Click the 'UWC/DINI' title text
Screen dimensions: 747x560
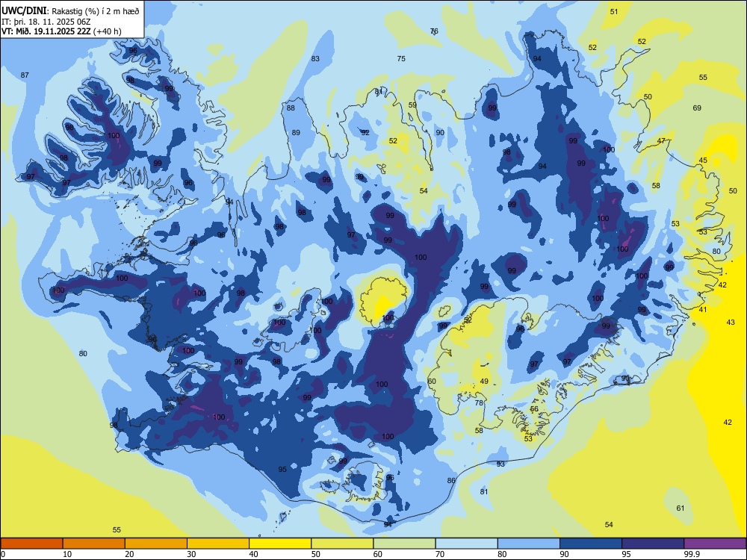tap(24, 11)
